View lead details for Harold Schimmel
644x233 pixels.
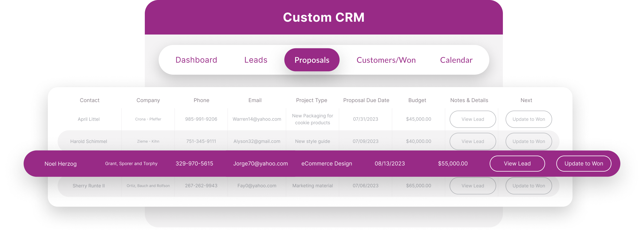point(473,141)
